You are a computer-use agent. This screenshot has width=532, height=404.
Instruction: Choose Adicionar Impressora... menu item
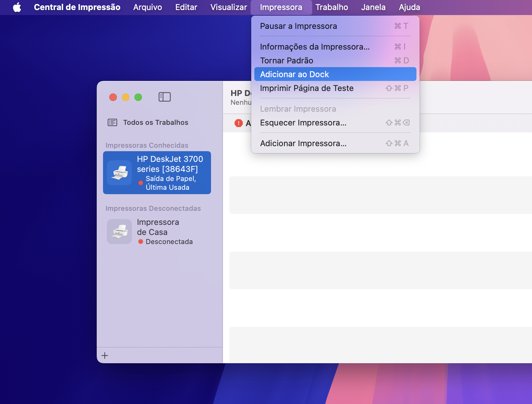point(335,143)
